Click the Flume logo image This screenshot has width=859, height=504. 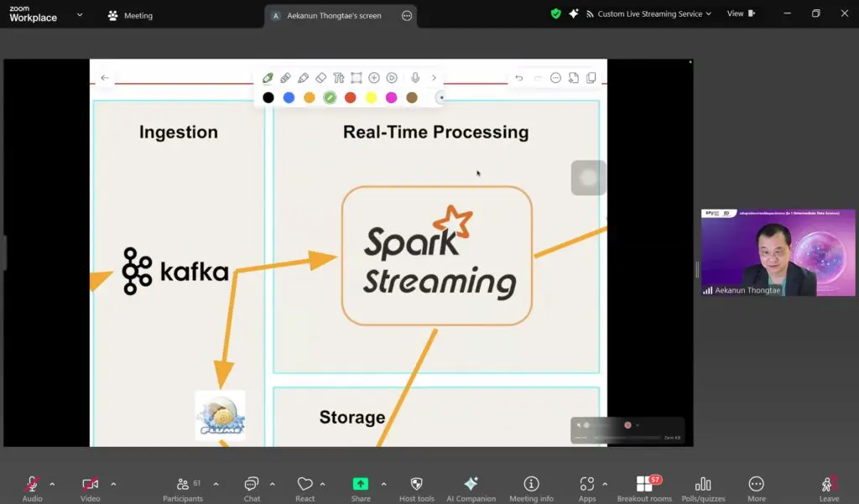221,416
